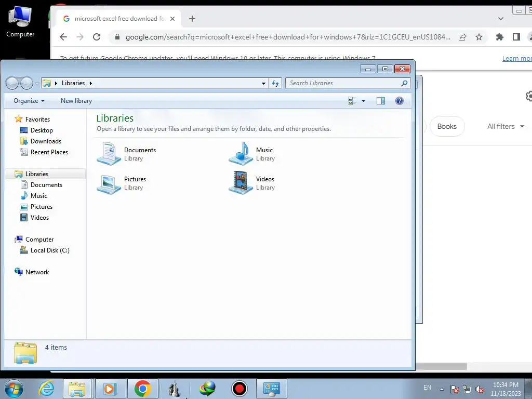532x399 pixels.
Task: Click the Explorer Back arrow button
Action: pyautogui.click(x=12, y=83)
